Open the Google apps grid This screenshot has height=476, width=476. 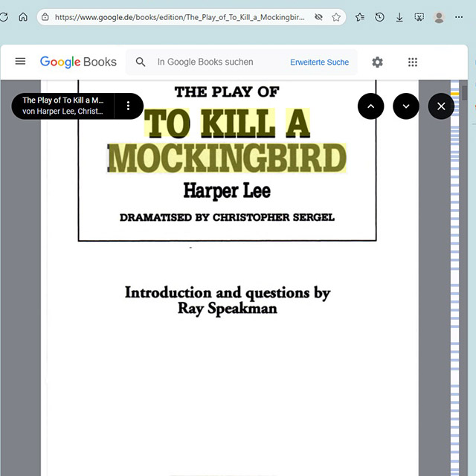(x=413, y=62)
